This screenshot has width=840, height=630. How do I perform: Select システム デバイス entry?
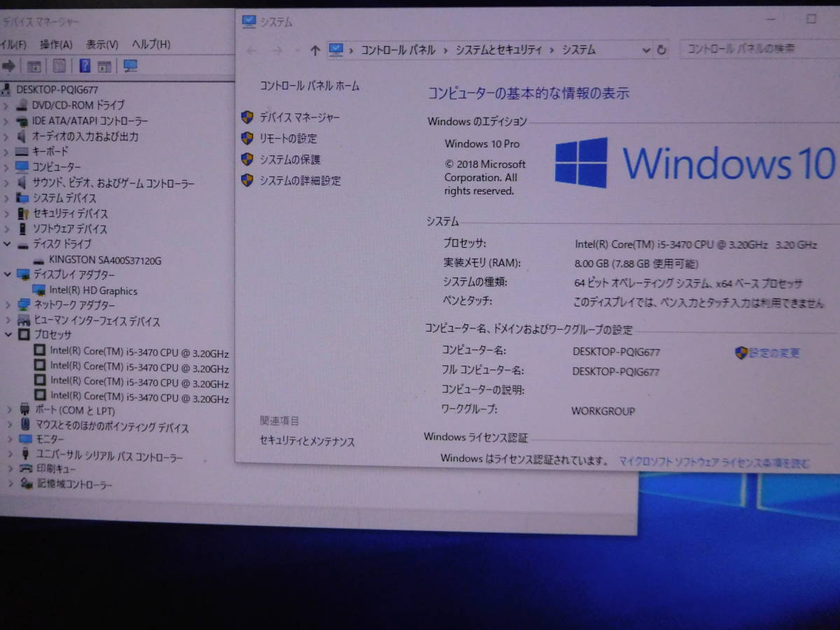[64, 198]
